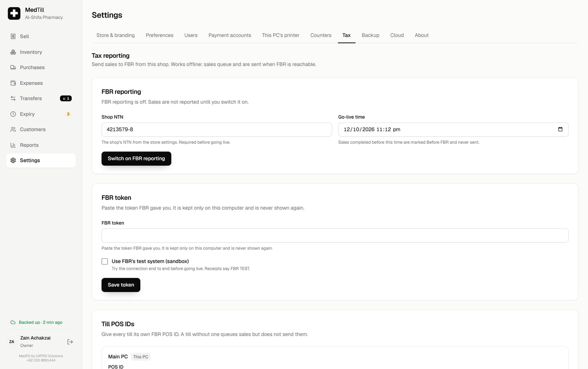Select the Counters tab
The height and width of the screenshot is (369, 588).
tap(321, 35)
